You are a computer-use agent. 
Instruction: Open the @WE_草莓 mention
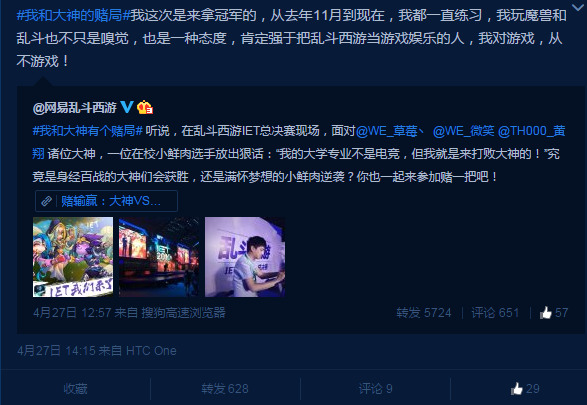(387, 131)
